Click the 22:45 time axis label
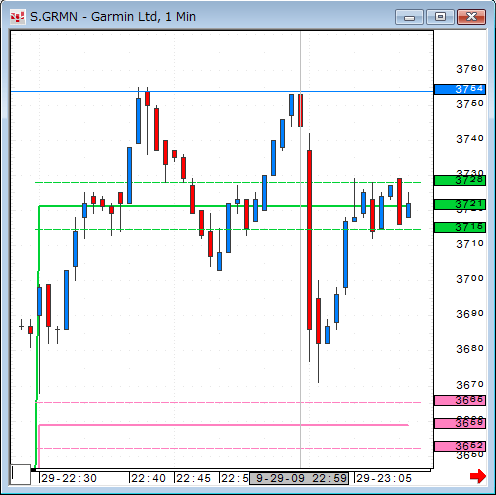496x495 pixels. (193, 478)
